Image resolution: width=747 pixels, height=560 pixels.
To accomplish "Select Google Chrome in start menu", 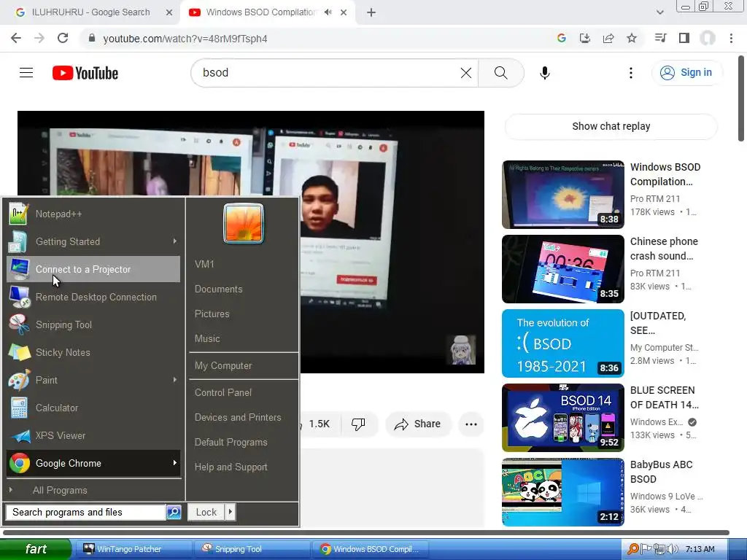I will pos(93,463).
